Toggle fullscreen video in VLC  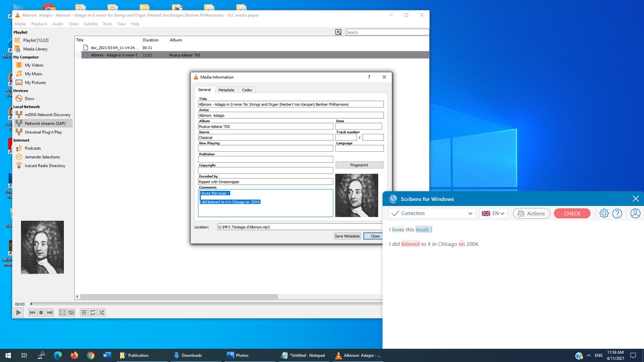click(62, 313)
